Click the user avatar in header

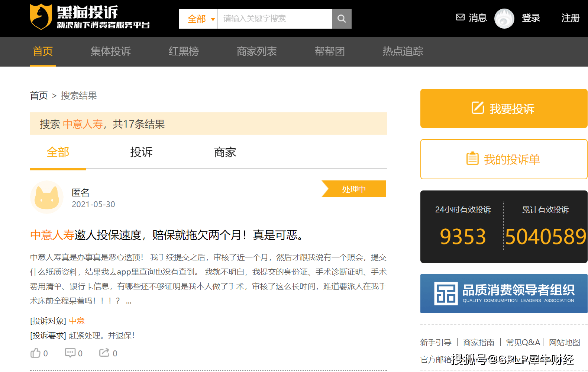[x=504, y=18]
